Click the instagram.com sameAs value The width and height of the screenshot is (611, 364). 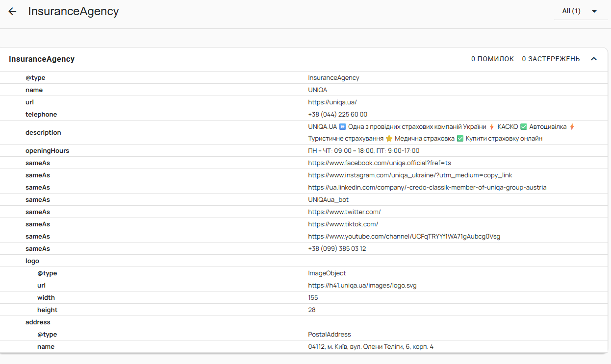(410, 175)
